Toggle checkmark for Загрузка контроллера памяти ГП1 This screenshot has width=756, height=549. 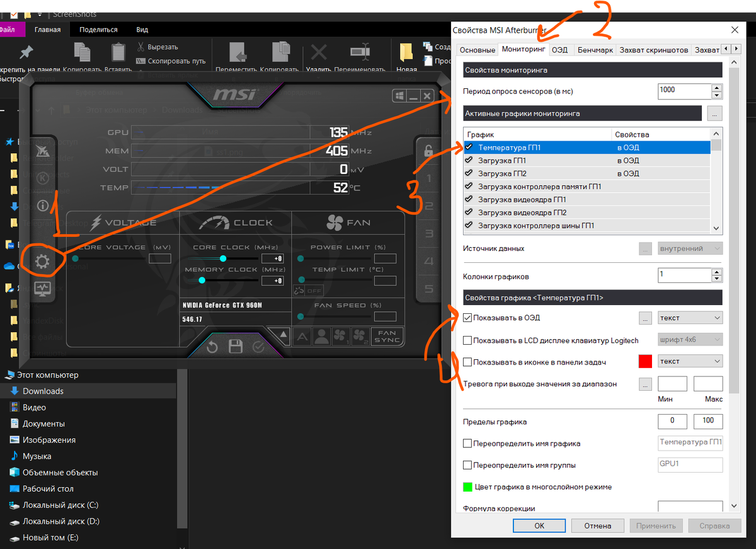pyautogui.click(x=469, y=187)
